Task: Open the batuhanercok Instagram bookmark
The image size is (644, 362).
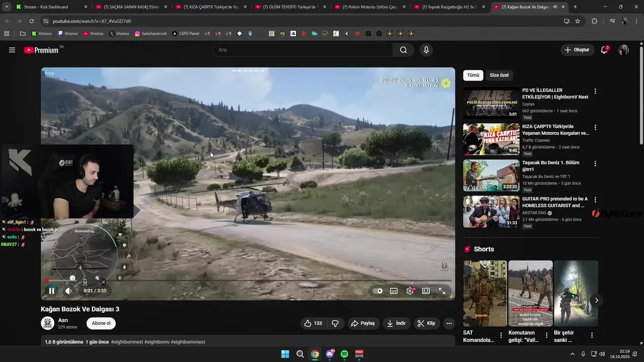Action: pyautogui.click(x=150, y=34)
